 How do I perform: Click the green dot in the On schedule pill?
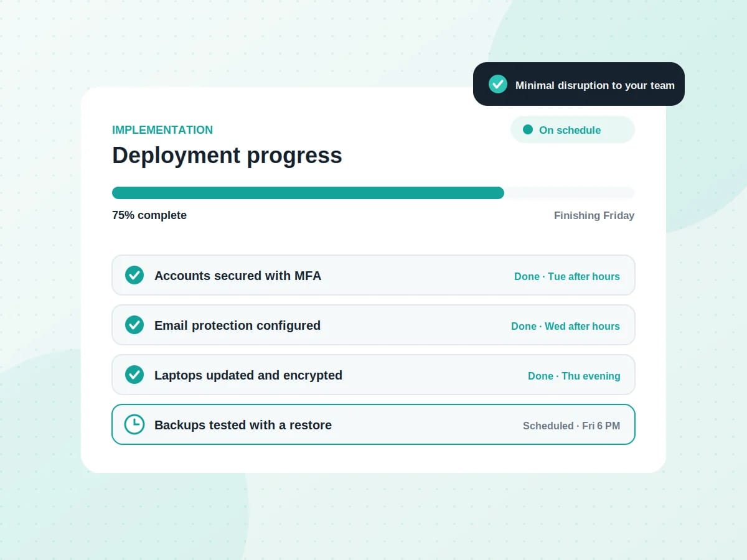[528, 129]
